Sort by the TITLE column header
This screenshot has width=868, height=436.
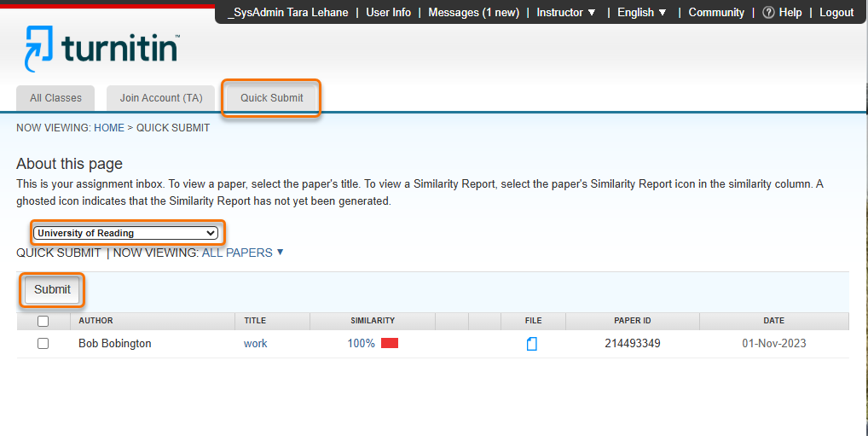255,321
